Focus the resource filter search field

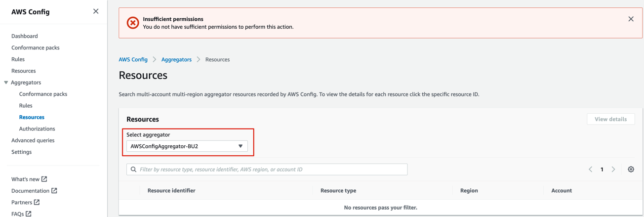[x=267, y=169]
